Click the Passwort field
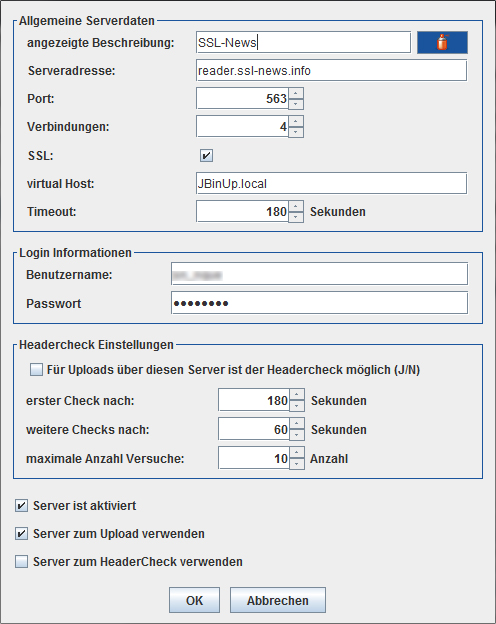Screen dimensions: 496x624 coord(319,303)
